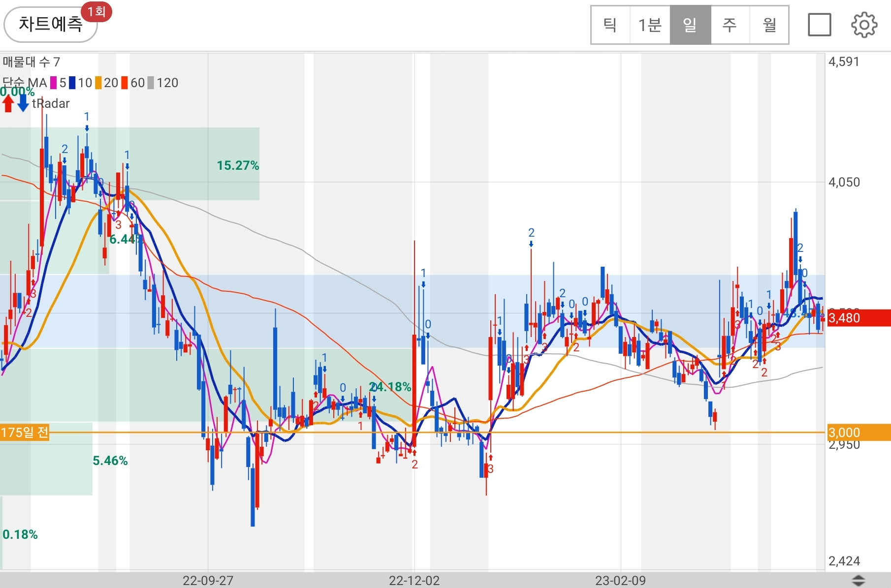Switch to the 월 monthly chart tab
This screenshot has width=891, height=588.
pos(769,25)
